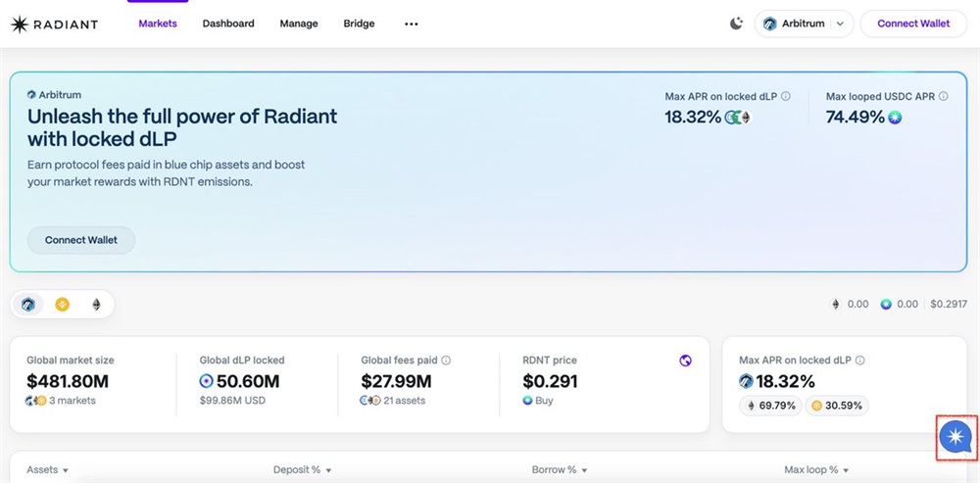Click info icon beside Global fees paid

[446, 361]
